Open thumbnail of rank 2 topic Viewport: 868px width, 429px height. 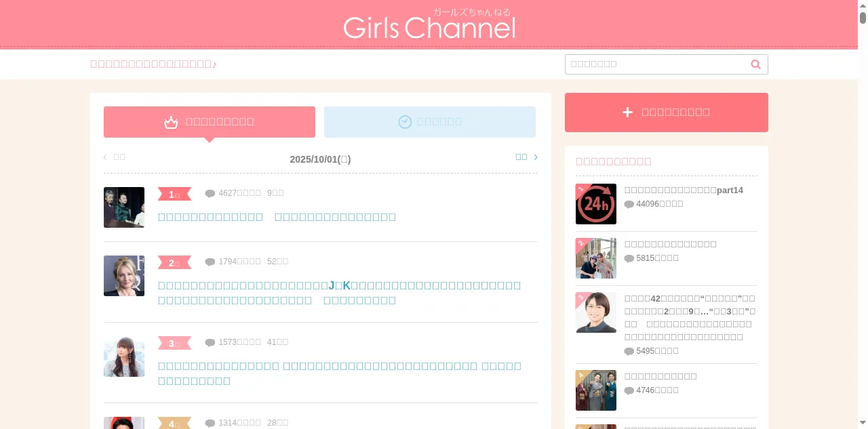pos(124,276)
